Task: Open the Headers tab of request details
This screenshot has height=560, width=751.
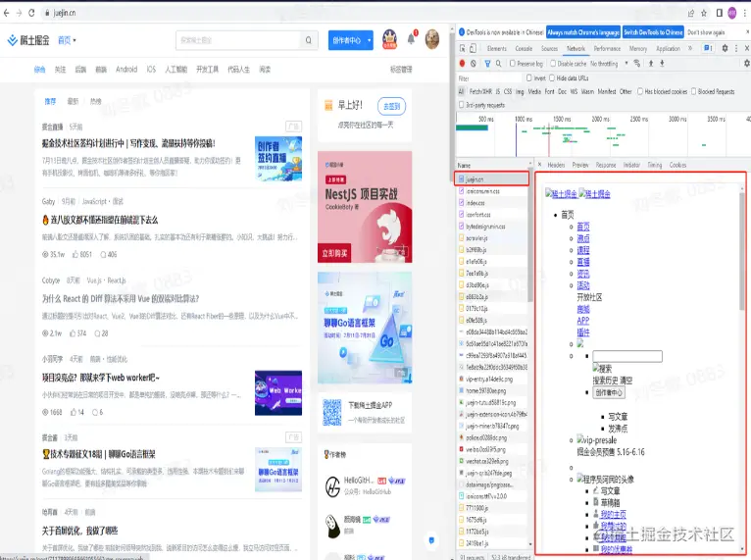Action: coord(556,165)
